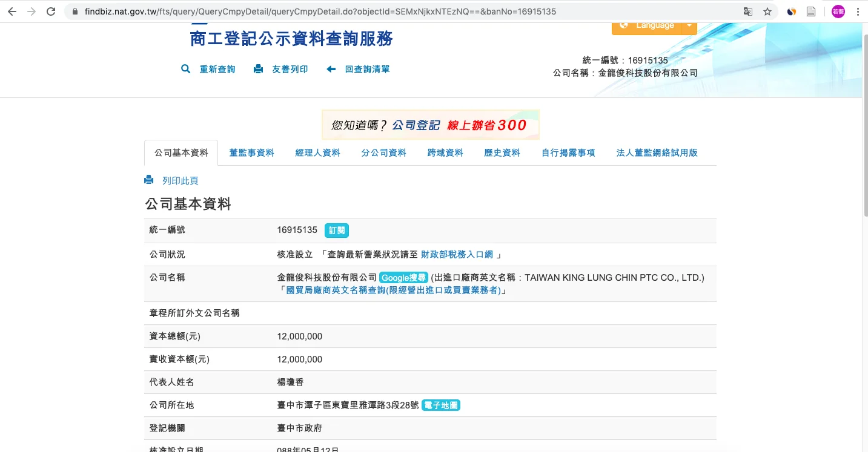Open the 董監事資料 tab
Image resolution: width=868 pixels, height=452 pixels.
(251, 152)
